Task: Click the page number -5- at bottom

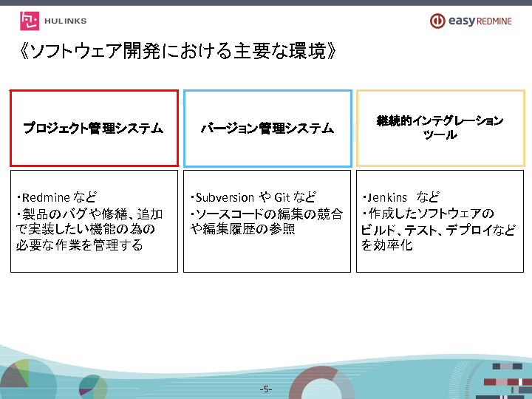Action: pyautogui.click(x=266, y=389)
